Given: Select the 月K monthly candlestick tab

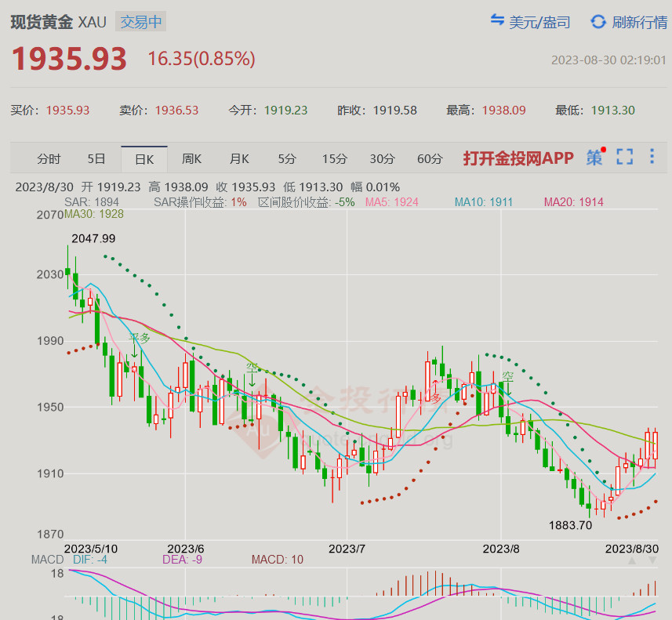Looking at the screenshot, I should [239, 159].
